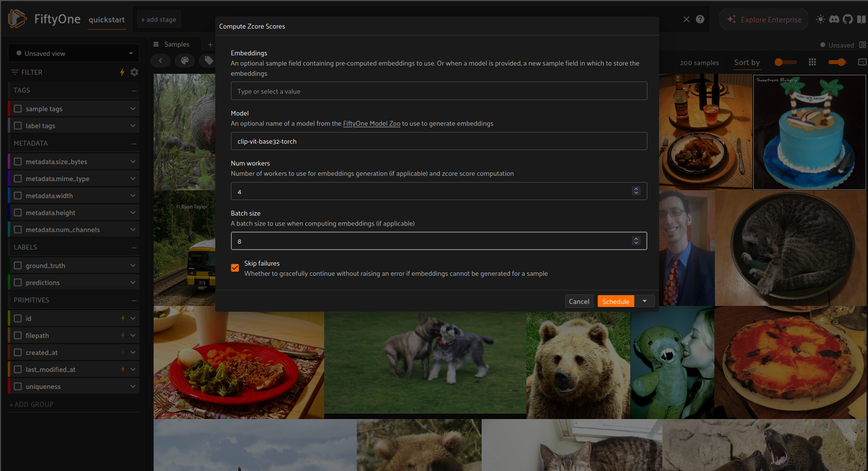Enable metadata.width field checkbox

pyautogui.click(x=18, y=196)
